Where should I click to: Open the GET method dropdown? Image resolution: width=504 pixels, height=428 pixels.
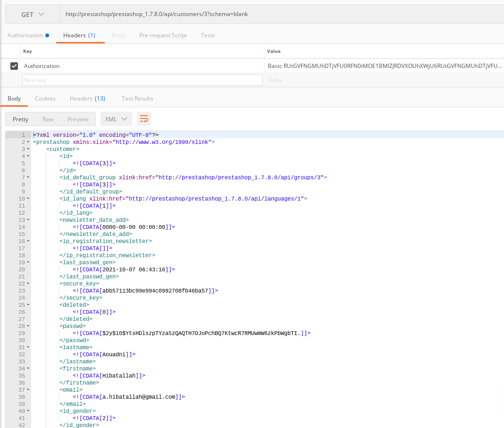click(x=32, y=14)
